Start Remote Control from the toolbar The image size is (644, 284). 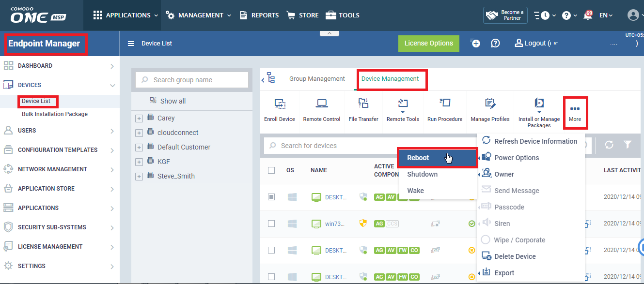[321, 104]
